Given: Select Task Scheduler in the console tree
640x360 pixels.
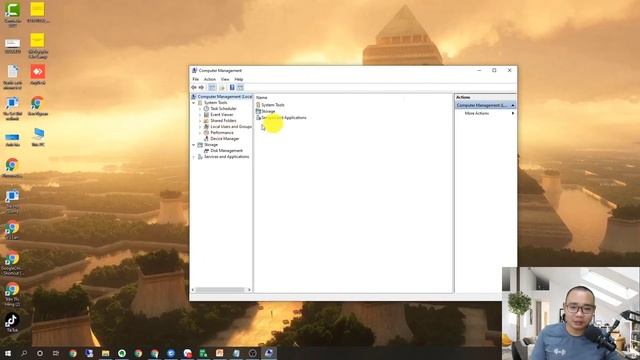Looking at the screenshot, I should [223, 109].
